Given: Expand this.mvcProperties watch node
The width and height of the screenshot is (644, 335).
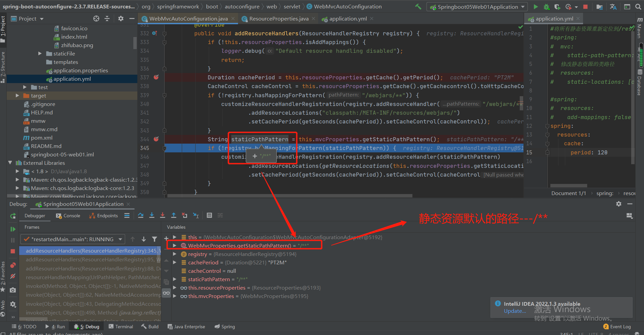Looking at the screenshot, I should (175, 296).
